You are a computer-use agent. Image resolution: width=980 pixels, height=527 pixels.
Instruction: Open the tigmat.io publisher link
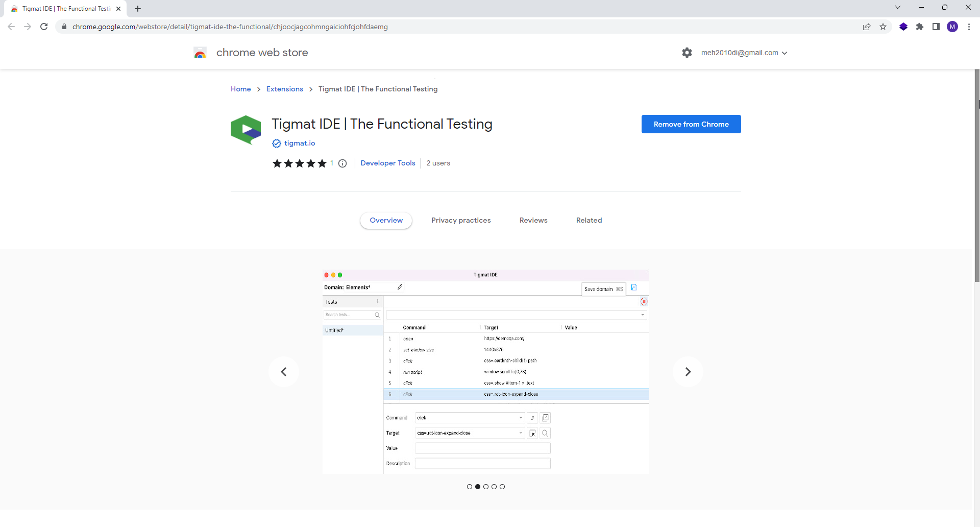coord(300,143)
